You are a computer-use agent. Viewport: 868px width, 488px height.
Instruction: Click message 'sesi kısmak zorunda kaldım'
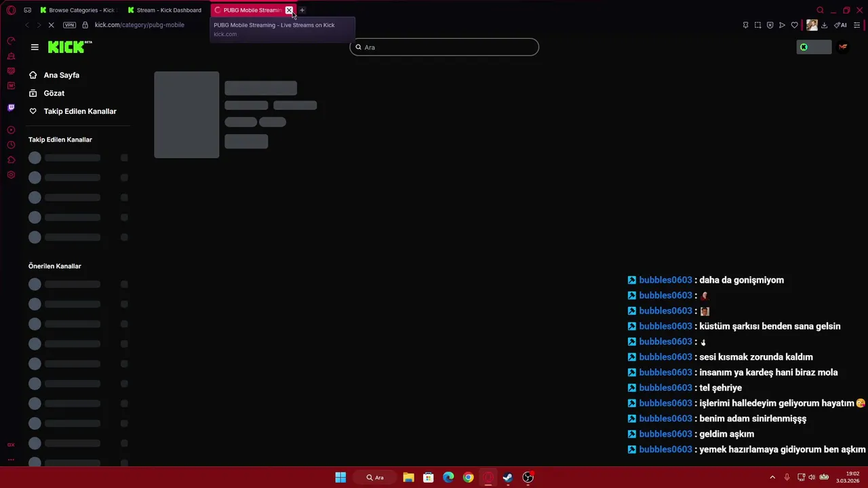click(x=755, y=357)
